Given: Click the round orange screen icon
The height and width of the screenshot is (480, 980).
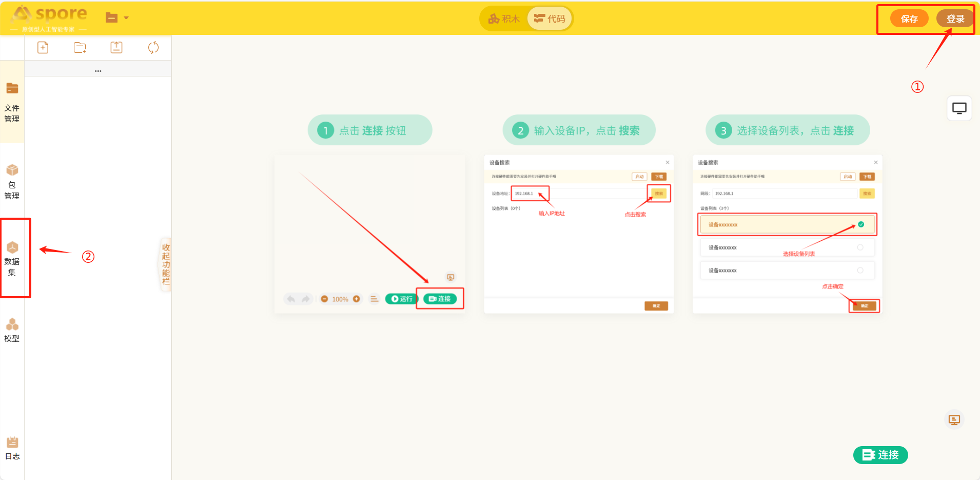Looking at the screenshot, I should pos(954,420).
